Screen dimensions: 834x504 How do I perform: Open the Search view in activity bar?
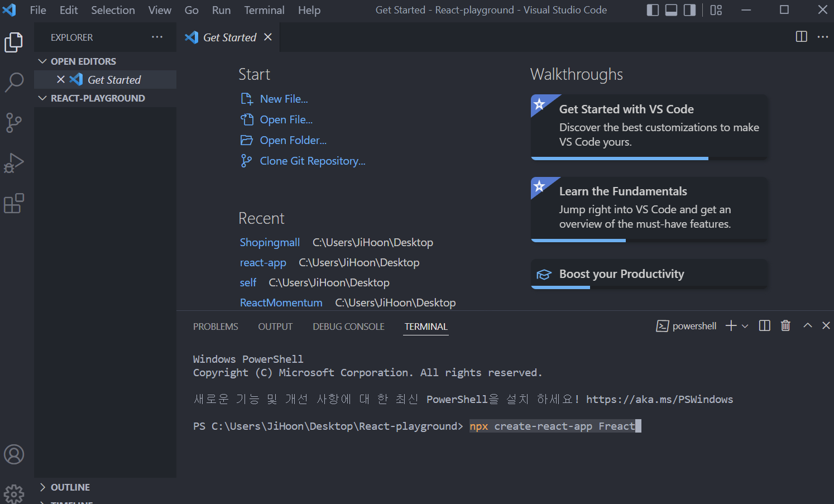(13, 83)
